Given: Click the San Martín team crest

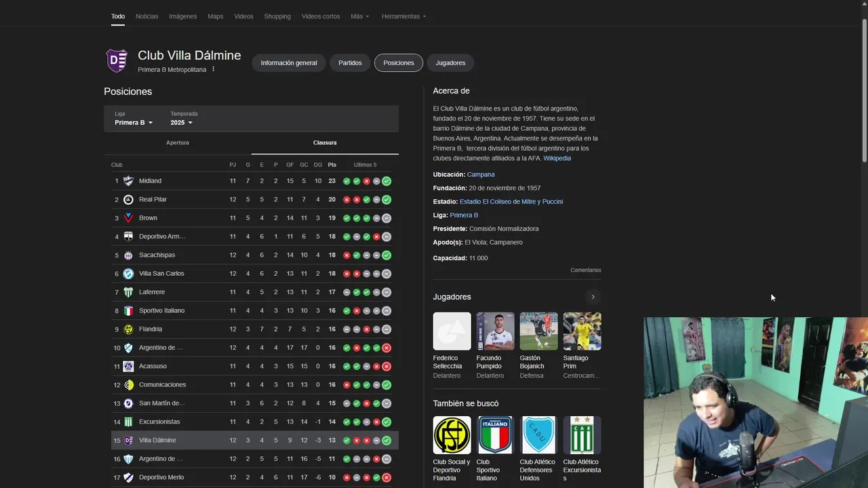Looking at the screenshot, I should click(128, 403).
